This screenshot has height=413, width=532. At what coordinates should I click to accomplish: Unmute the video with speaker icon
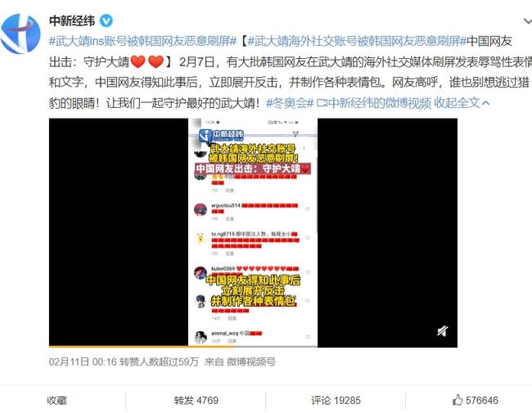tap(442, 330)
